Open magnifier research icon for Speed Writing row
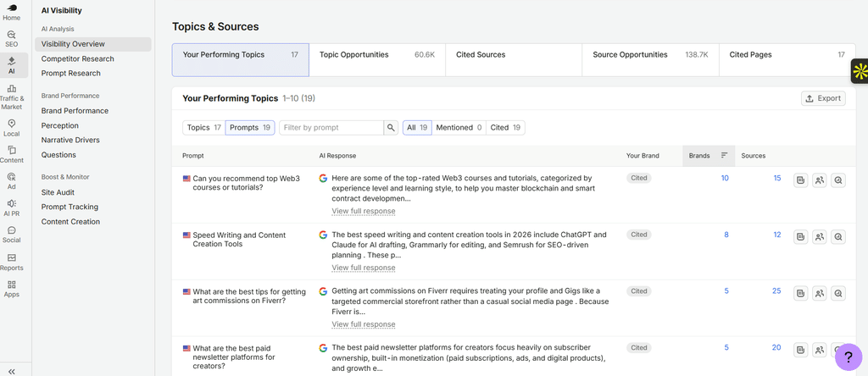The width and height of the screenshot is (868, 376). (x=838, y=237)
